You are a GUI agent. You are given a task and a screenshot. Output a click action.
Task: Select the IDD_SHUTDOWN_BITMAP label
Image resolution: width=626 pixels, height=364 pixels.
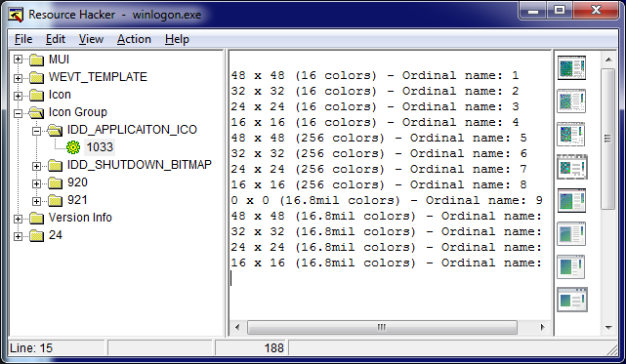pos(140,165)
